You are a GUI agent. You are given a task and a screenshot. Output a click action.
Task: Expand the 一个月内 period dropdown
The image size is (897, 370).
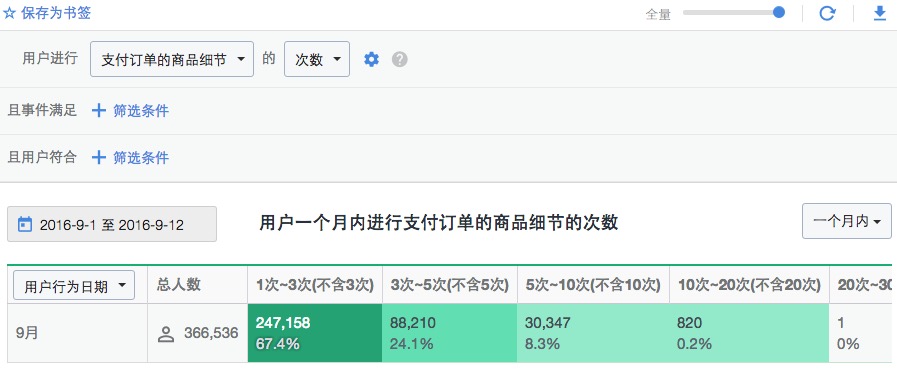pyautogui.click(x=847, y=221)
